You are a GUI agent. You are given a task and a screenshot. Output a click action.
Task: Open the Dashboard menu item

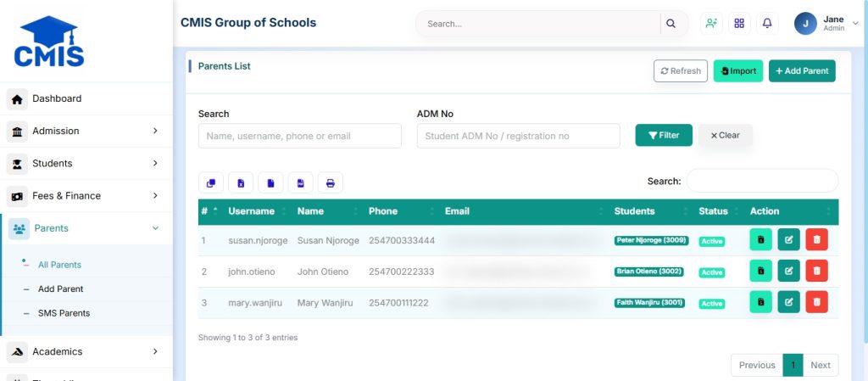pos(86,98)
